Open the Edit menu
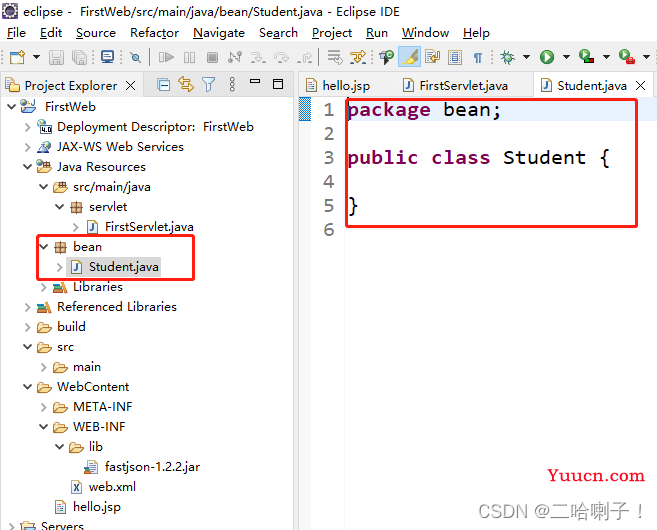657x530 pixels. [51, 33]
